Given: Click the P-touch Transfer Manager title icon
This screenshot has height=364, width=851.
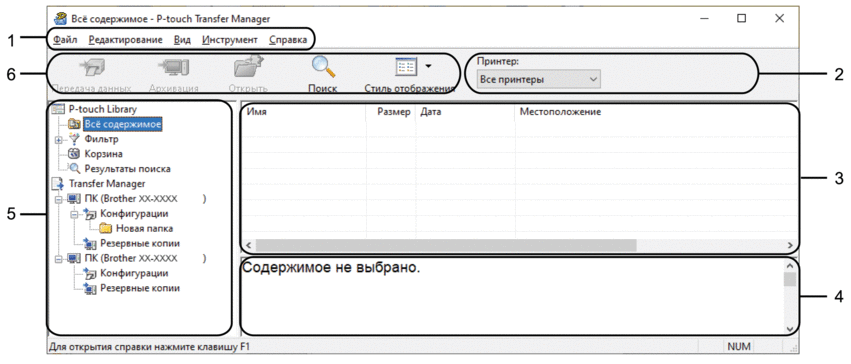Looking at the screenshot, I should [61, 18].
